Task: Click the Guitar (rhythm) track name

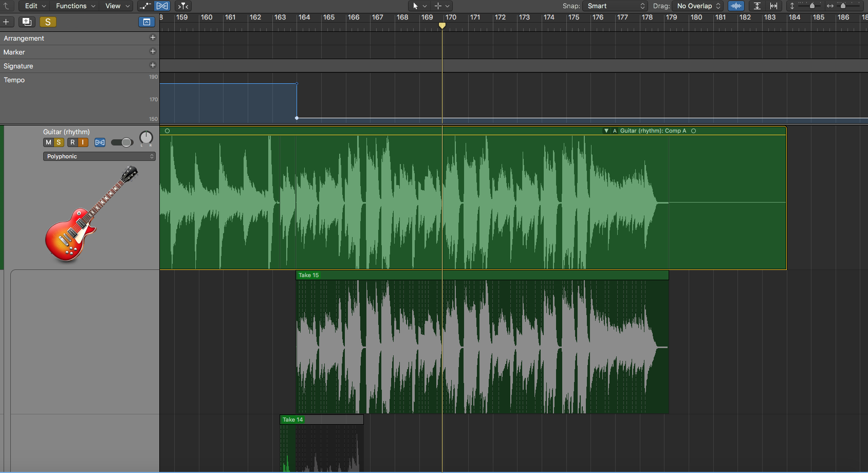Action: coord(66,132)
